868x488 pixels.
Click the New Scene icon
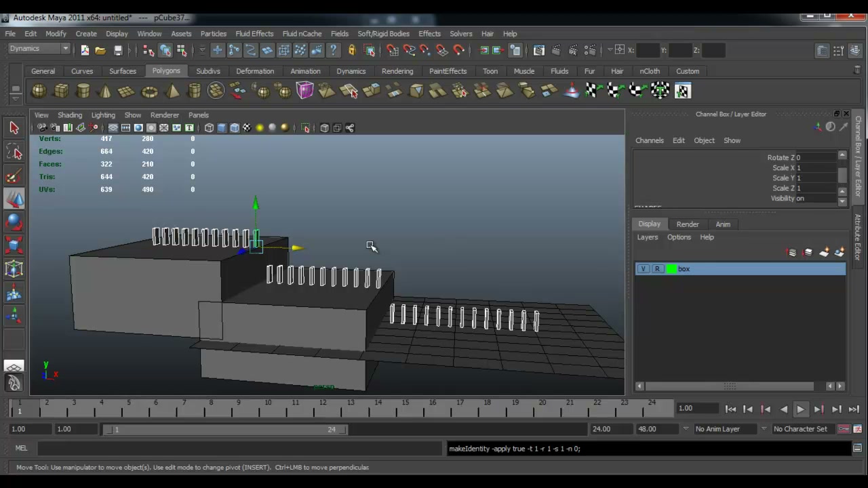(x=85, y=50)
